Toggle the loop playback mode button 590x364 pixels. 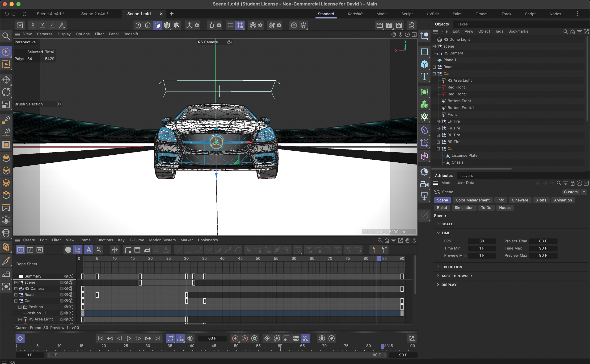coord(170,338)
